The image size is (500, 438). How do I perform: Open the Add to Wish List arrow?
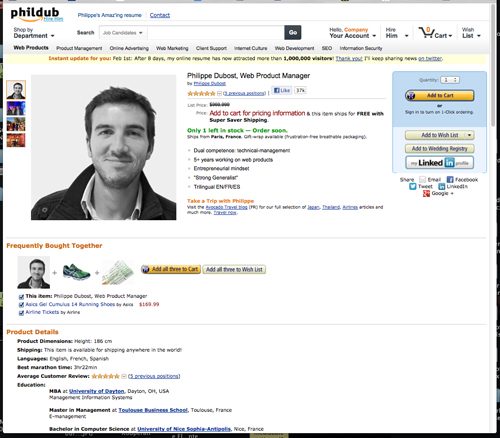click(469, 135)
